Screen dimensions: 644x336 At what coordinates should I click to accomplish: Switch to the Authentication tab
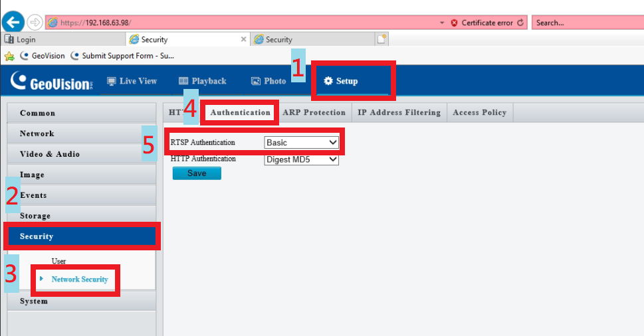coord(241,112)
